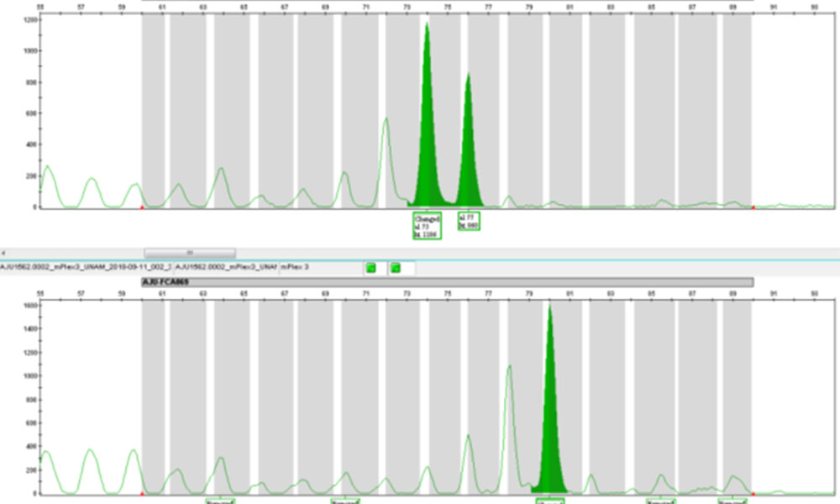Image resolution: width=840 pixels, height=504 pixels.
Task: Click label box under the lower plot's green peak
Action: [x=550, y=501]
